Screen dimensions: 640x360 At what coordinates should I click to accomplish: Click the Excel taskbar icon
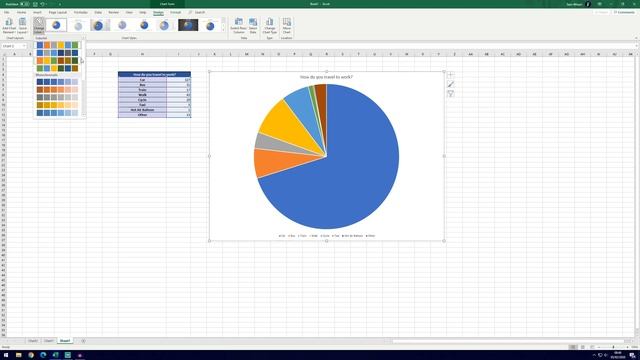[x=56, y=355]
